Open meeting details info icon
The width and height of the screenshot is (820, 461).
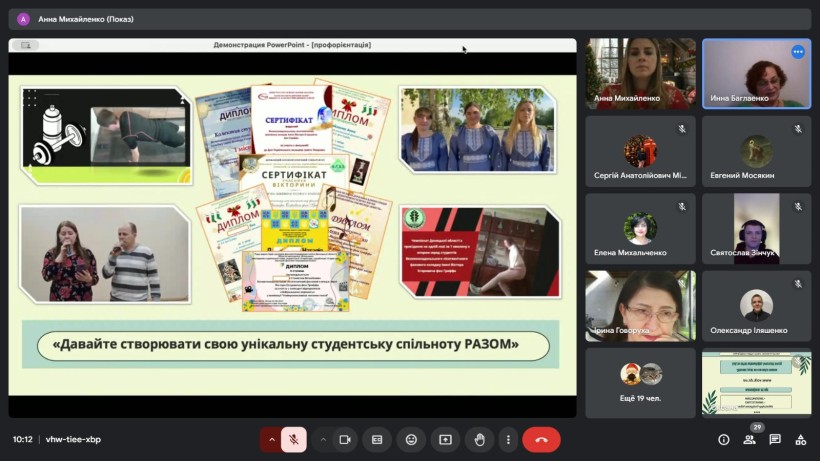(x=723, y=439)
